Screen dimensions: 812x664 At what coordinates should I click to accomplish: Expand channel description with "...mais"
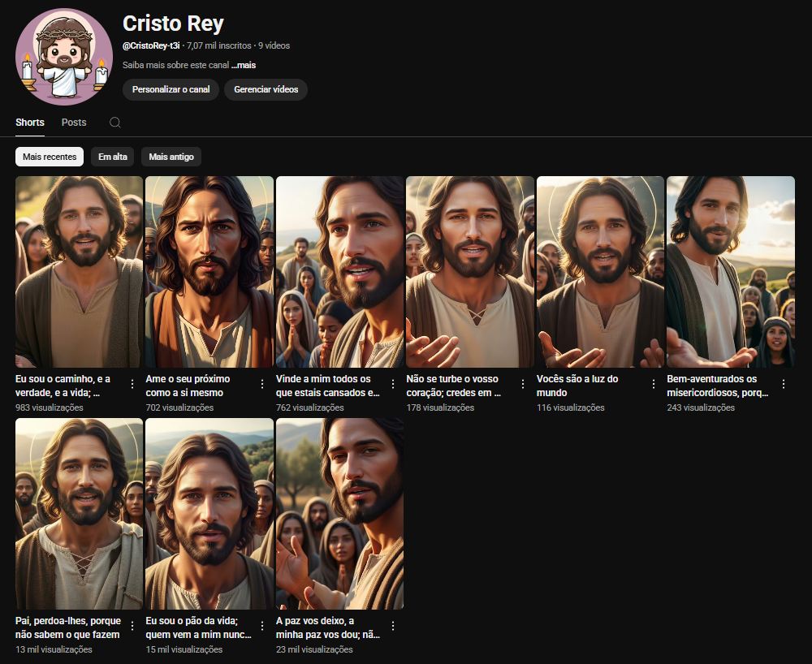point(244,65)
